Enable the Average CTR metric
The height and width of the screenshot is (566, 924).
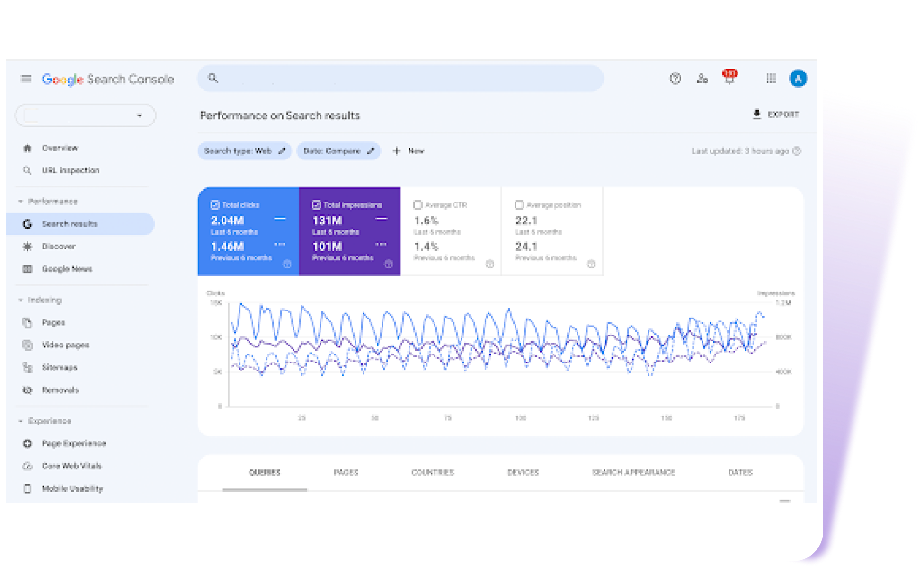coord(418,204)
